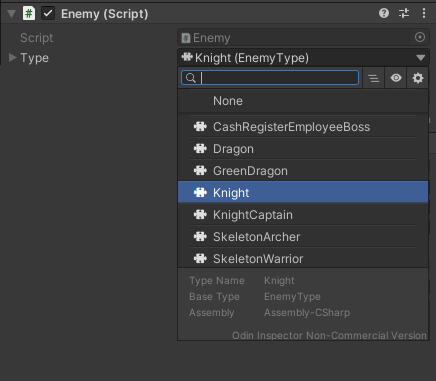
Task: Click the puzzle icon beside CashRegisterEmployeeBoss
Action: pyautogui.click(x=200, y=127)
